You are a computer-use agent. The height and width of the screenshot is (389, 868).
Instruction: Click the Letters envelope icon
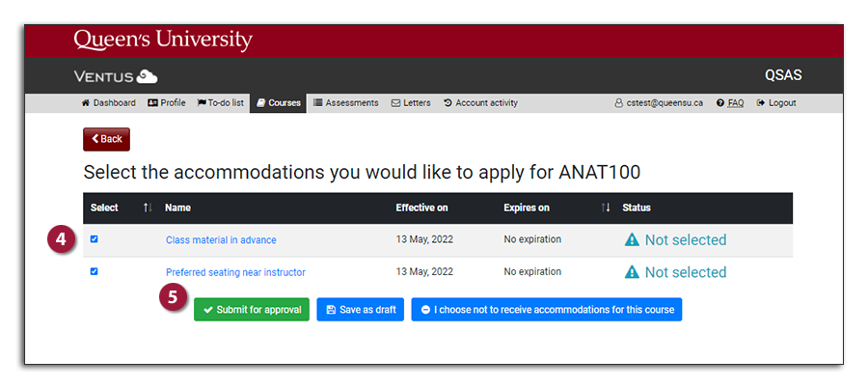coord(395,103)
